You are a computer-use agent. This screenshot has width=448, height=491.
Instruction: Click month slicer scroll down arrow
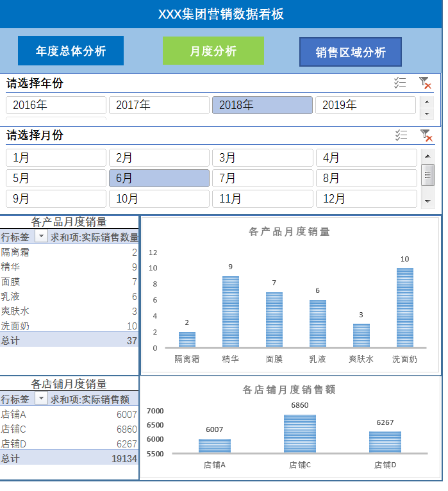pyautogui.click(x=427, y=201)
